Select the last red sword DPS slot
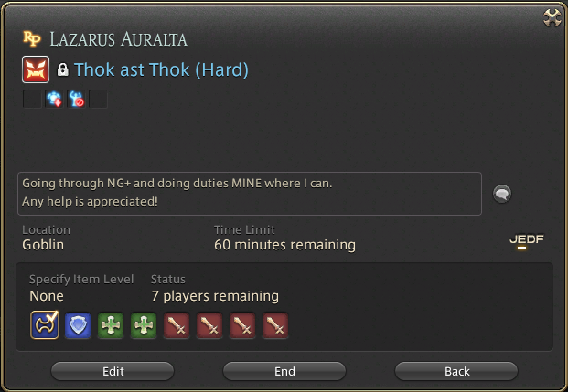Image resolution: width=568 pixels, height=392 pixels. 275,325
